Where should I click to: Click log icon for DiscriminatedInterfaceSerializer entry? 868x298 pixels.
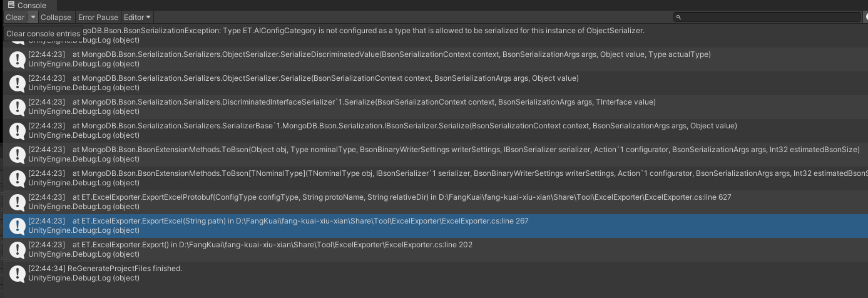point(17,107)
